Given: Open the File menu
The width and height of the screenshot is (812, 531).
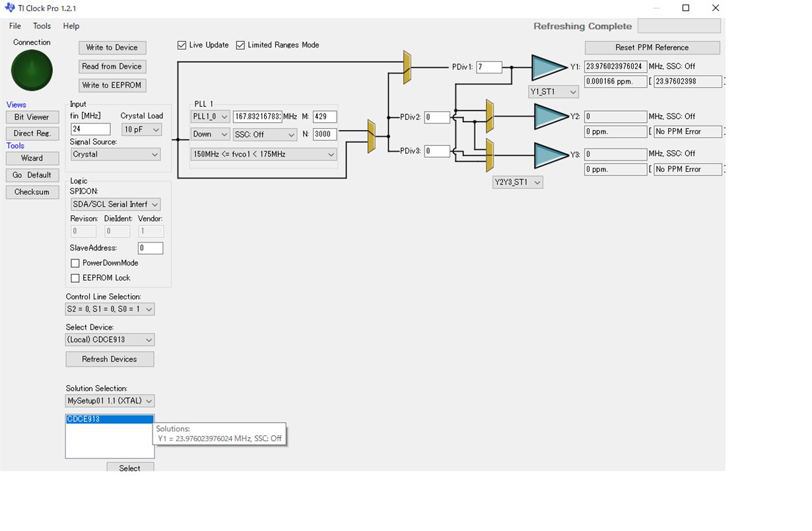Looking at the screenshot, I should (x=15, y=26).
